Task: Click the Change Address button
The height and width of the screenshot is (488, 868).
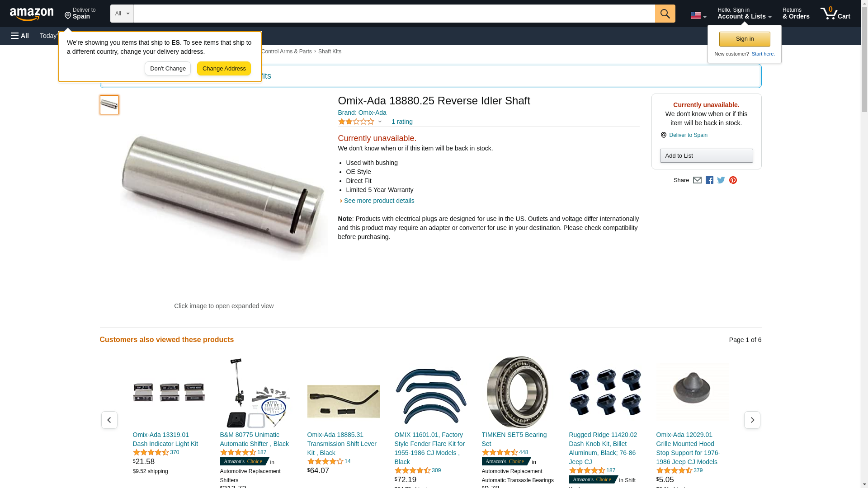Action: tap(224, 69)
